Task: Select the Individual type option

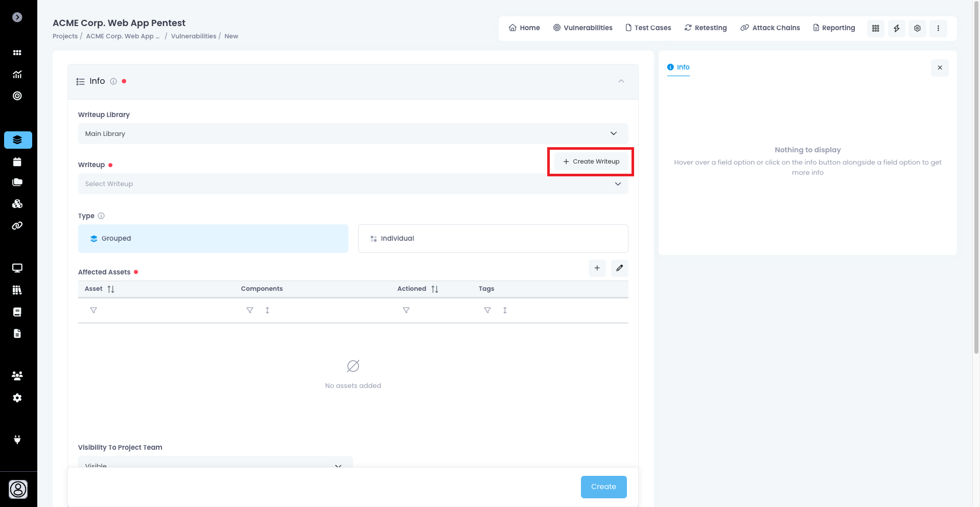Action: (493, 239)
